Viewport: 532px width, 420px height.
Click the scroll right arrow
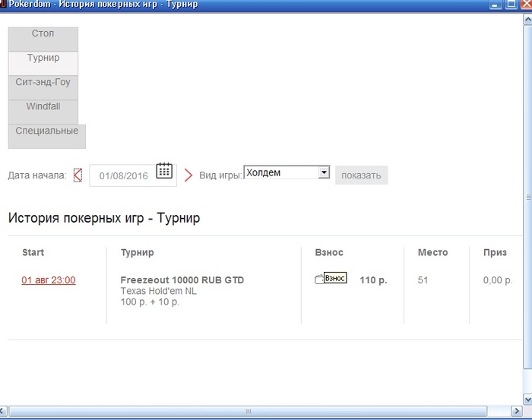click(516, 411)
